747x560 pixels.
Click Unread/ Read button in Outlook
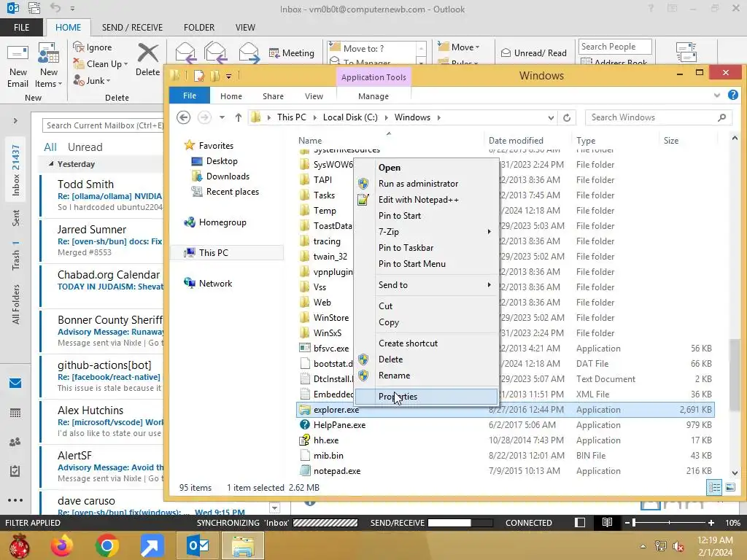(x=534, y=52)
